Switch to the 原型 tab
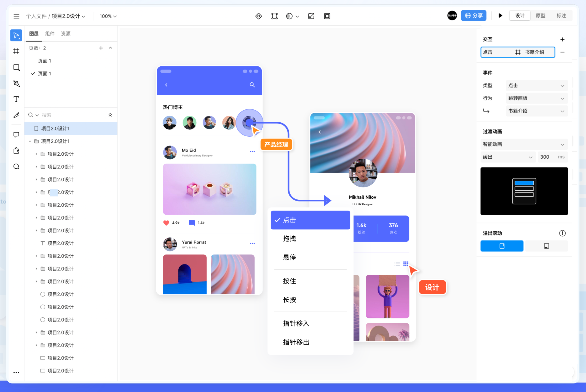 pyautogui.click(x=540, y=16)
